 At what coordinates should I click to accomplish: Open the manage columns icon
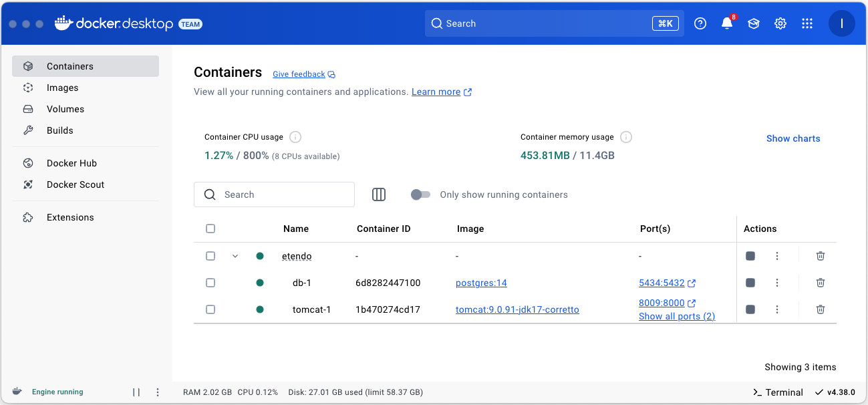379,194
